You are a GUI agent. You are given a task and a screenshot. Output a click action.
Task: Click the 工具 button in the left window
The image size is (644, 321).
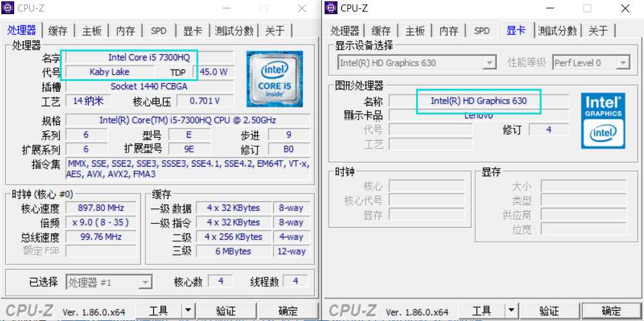pyautogui.click(x=158, y=311)
